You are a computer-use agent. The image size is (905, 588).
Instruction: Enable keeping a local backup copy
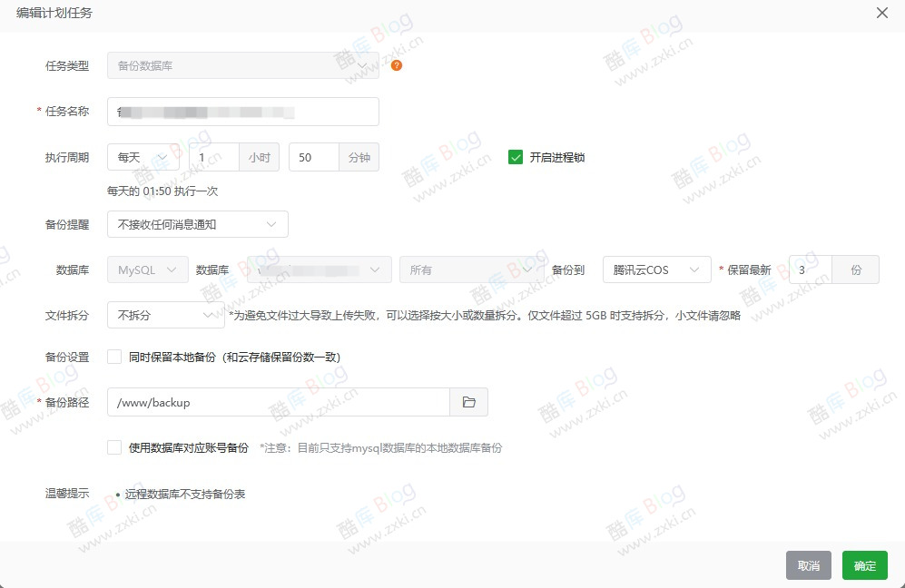[x=114, y=357]
